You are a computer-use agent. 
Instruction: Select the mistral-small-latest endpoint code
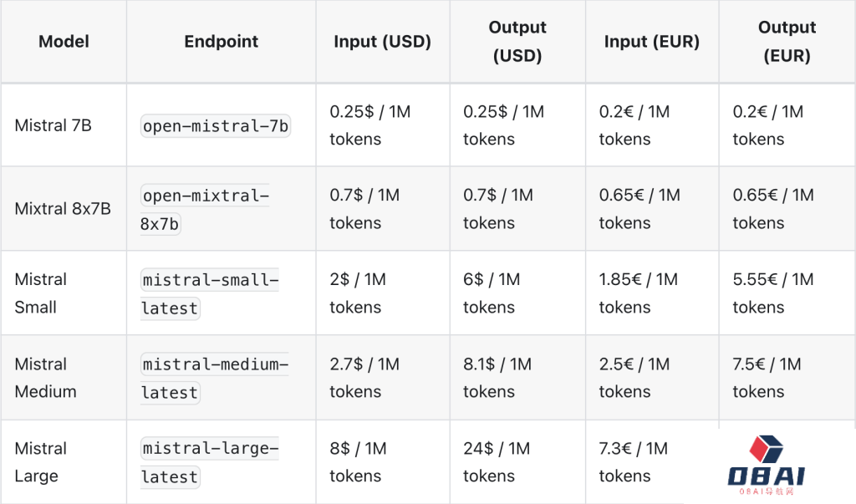209,293
